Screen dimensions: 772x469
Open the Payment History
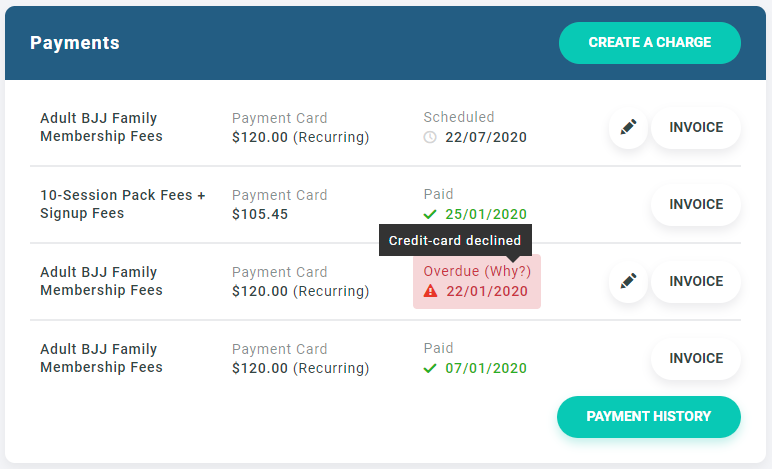648,417
